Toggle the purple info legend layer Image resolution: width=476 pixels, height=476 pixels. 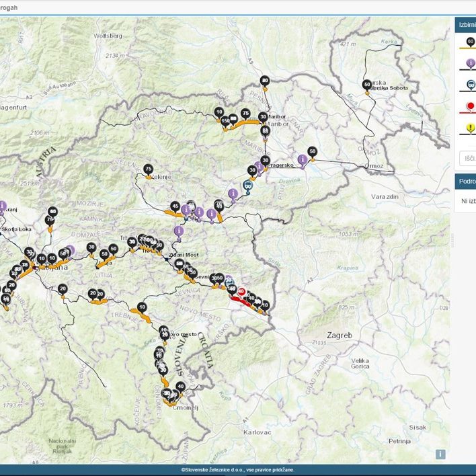tap(469, 65)
